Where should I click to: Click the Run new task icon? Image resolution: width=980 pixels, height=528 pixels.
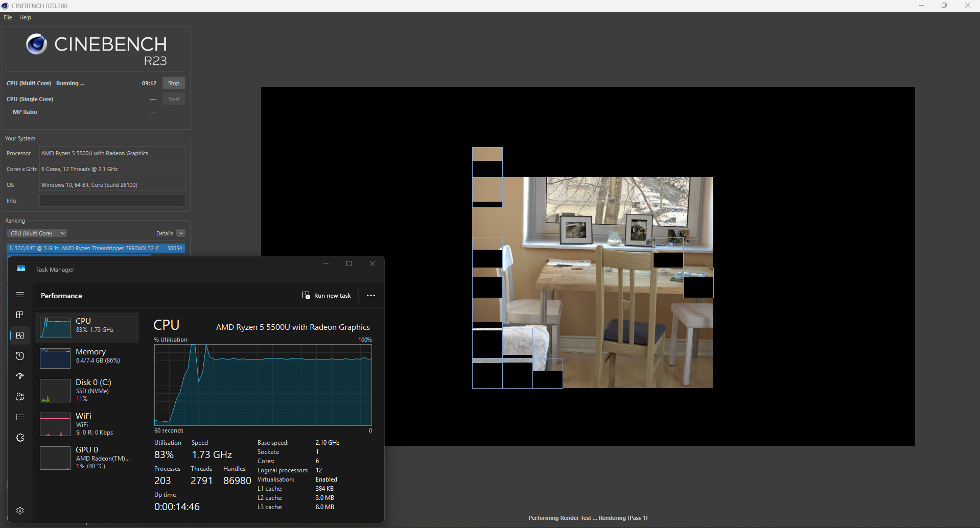pos(306,296)
